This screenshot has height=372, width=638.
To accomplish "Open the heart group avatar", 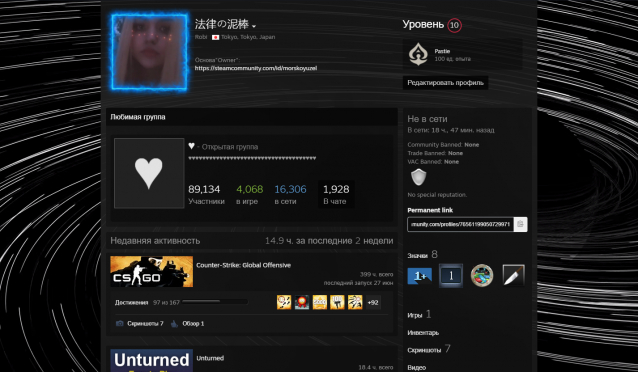I will point(149,173).
